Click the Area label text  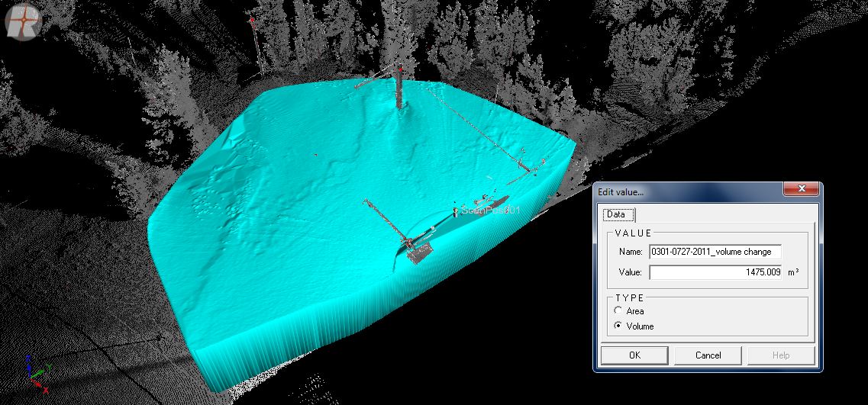(x=634, y=311)
